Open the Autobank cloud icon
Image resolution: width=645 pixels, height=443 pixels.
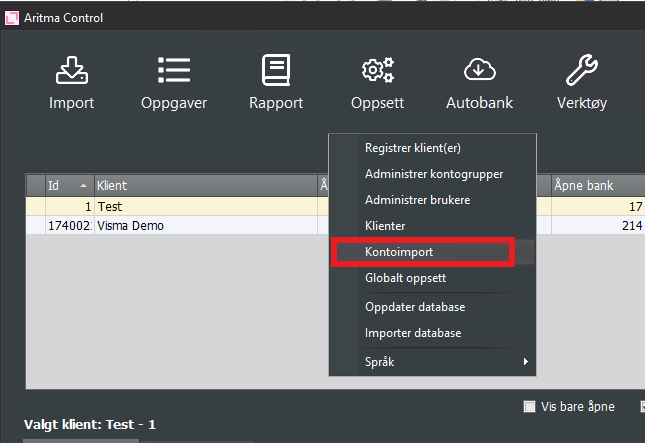(x=480, y=72)
